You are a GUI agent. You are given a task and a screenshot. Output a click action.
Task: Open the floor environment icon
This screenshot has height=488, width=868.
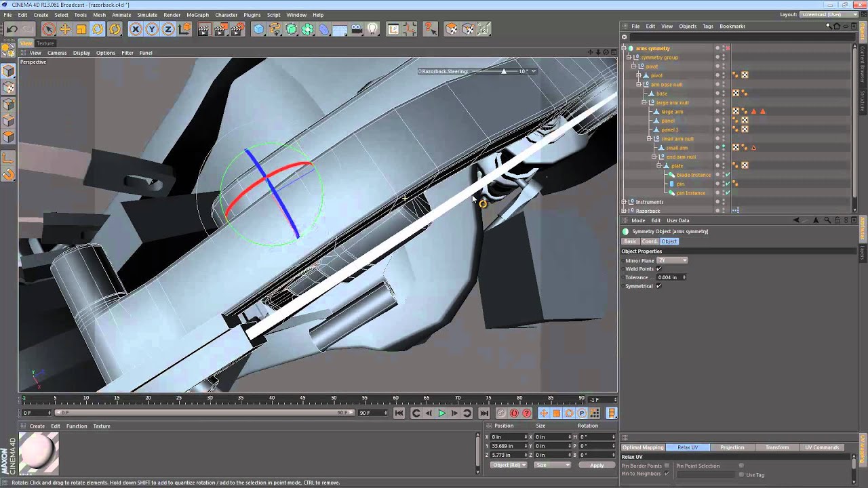click(x=340, y=29)
